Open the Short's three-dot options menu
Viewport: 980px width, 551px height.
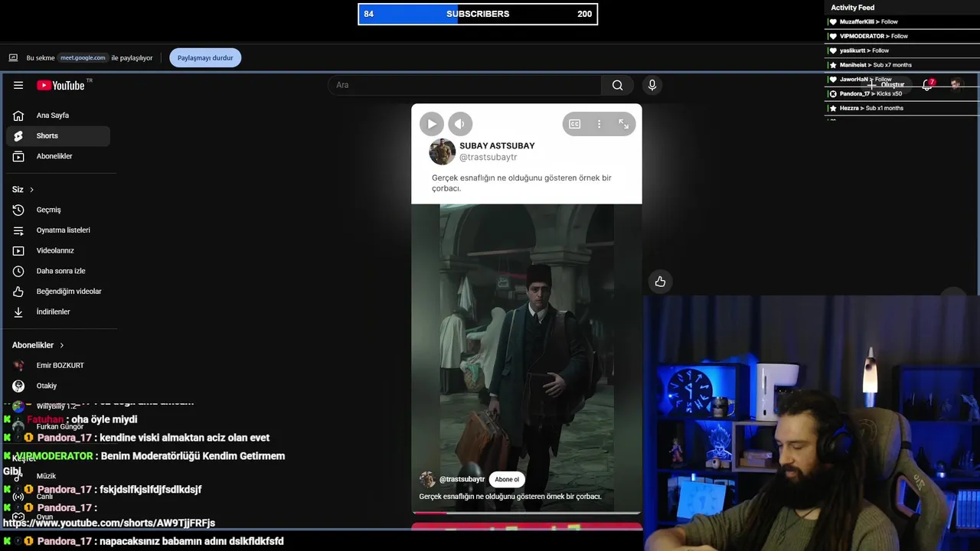pos(599,124)
